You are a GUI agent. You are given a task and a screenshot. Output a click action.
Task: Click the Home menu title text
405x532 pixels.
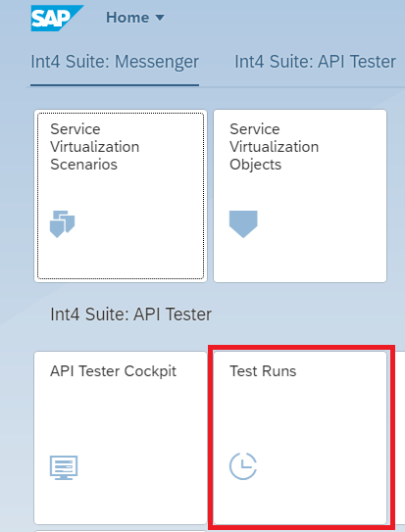click(127, 18)
